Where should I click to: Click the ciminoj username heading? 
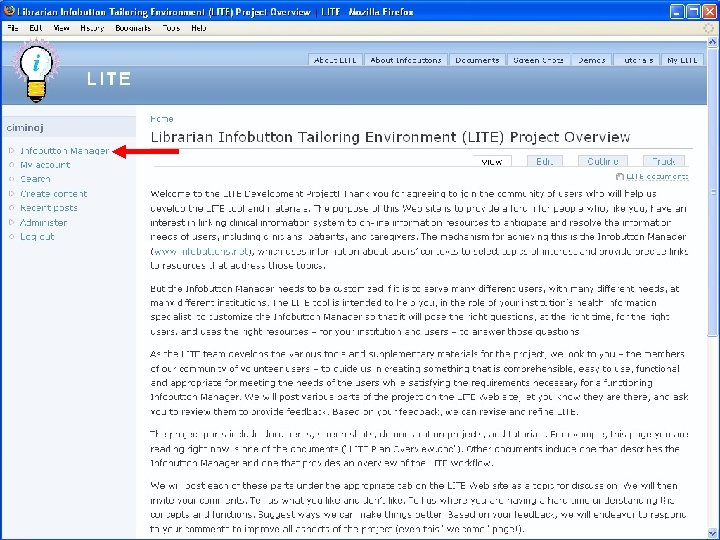(x=25, y=128)
